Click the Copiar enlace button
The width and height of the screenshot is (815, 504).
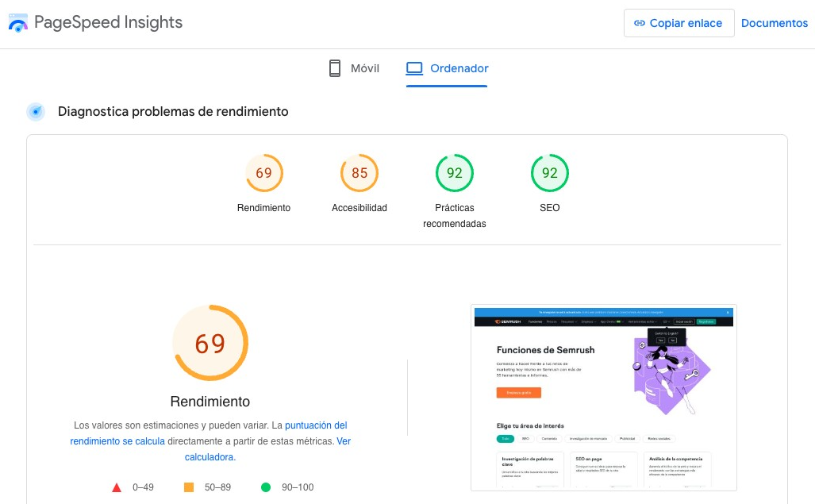[x=679, y=23]
